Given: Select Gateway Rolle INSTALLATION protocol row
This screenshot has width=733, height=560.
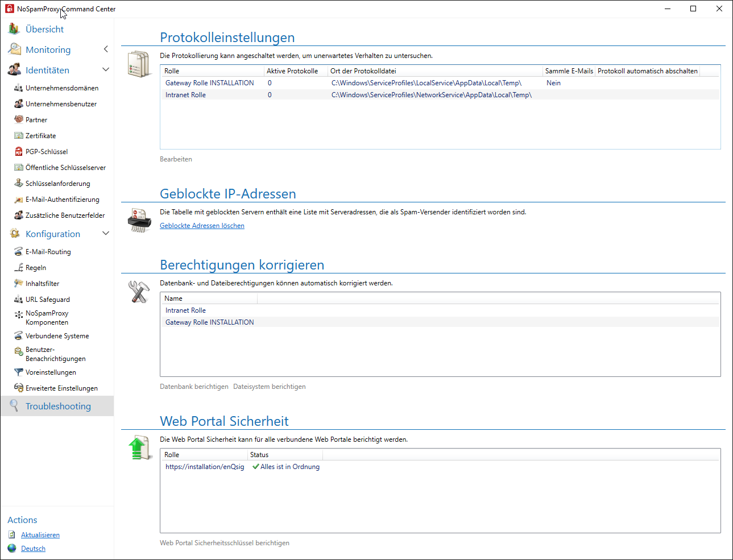Looking at the screenshot, I should [441, 83].
